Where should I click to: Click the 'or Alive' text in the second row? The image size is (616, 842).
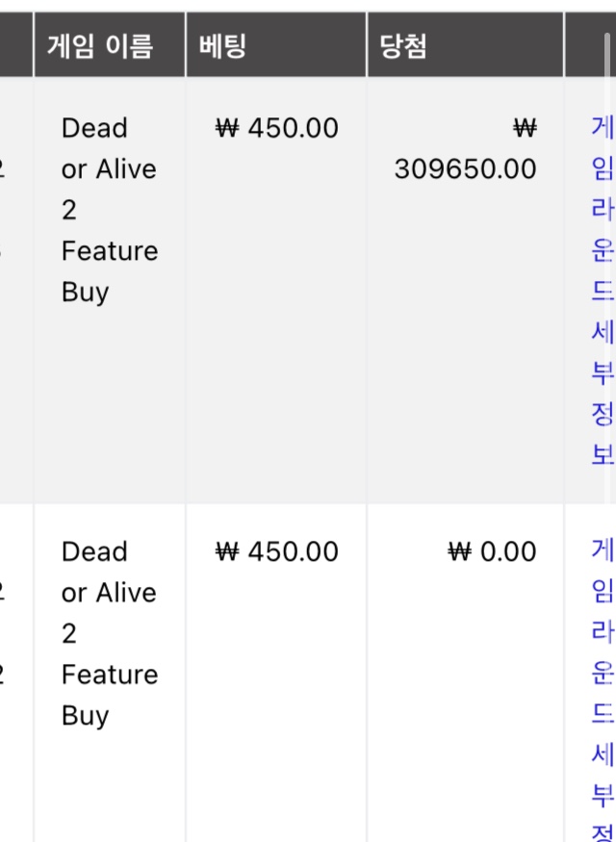click(109, 593)
